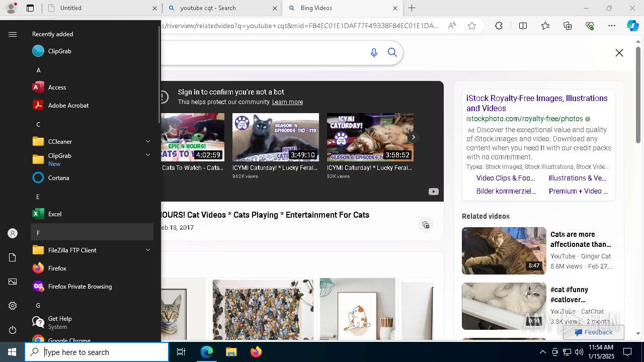
Task: Open Edge Settings and more menu
Action: click(612, 26)
